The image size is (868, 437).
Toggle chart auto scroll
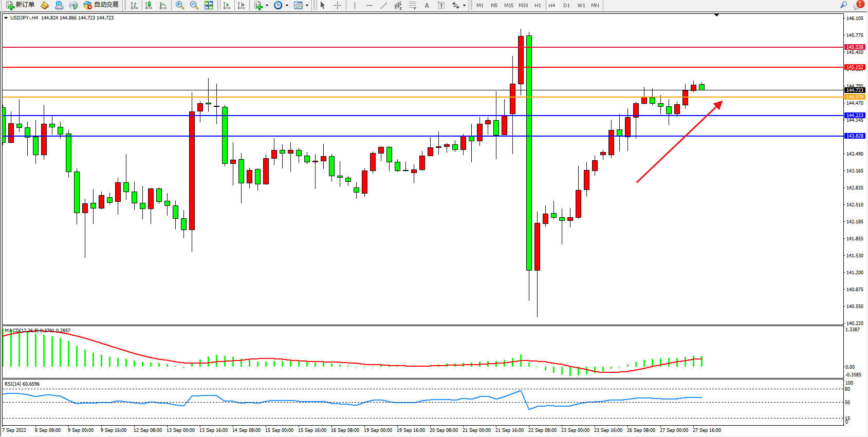[x=227, y=5]
